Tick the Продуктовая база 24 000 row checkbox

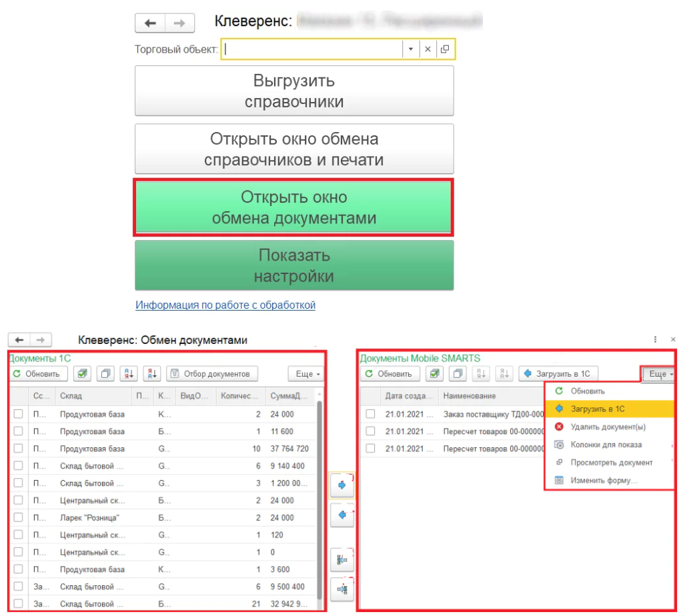pyautogui.click(x=18, y=414)
